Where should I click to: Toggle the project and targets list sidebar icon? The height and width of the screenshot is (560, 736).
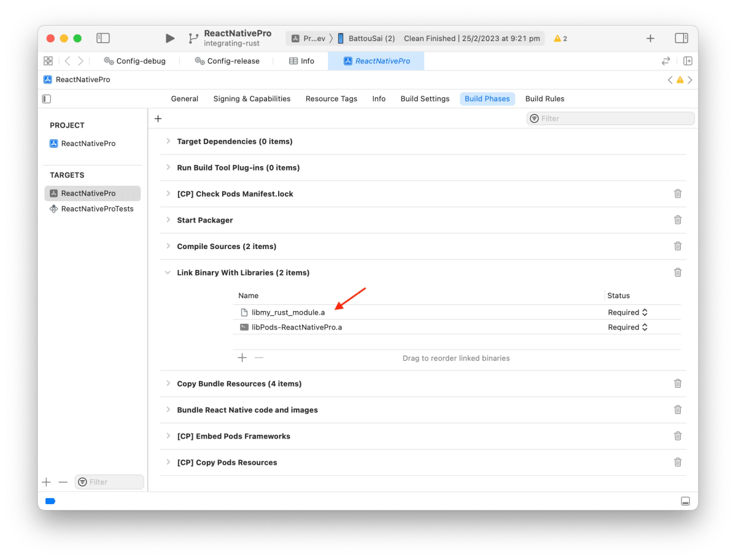[x=47, y=99]
